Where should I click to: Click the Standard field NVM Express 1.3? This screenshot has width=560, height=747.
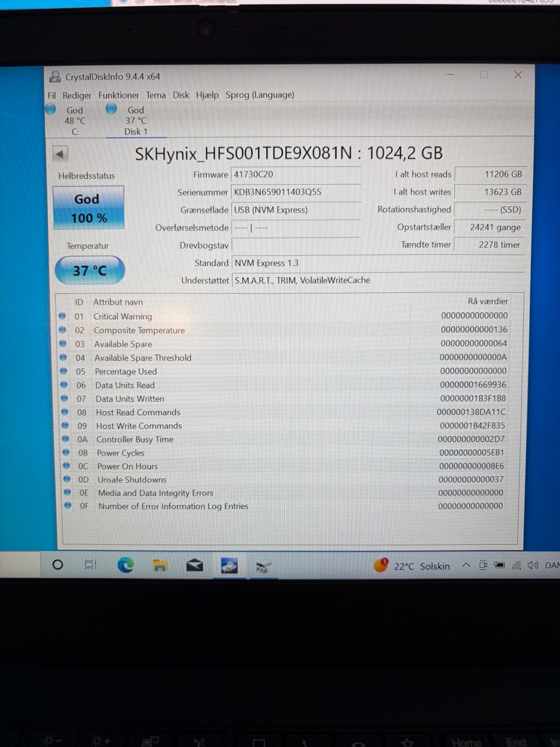(378, 263)
